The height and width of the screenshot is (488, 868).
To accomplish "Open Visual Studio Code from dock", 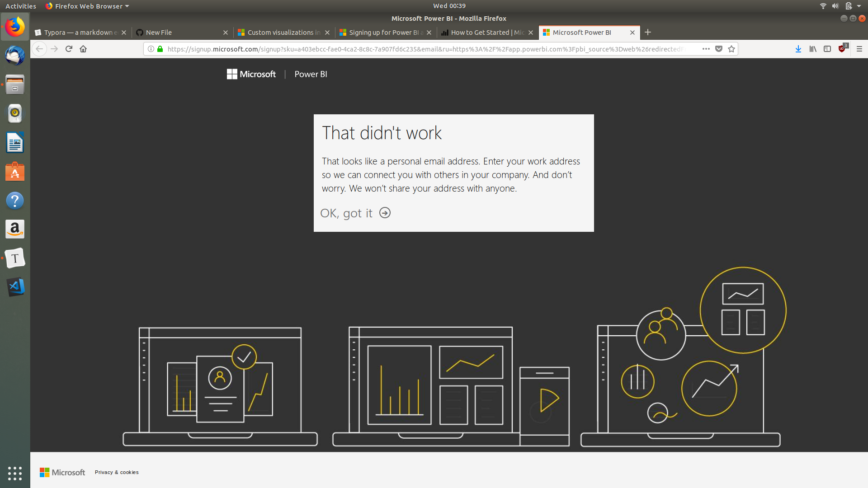I will coord(15,287).
